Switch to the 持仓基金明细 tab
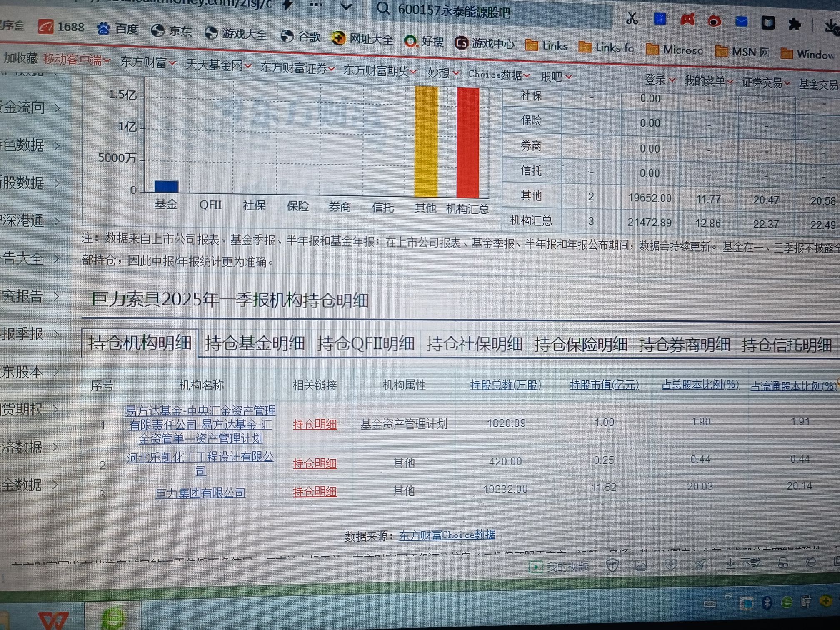 (255, 343)
